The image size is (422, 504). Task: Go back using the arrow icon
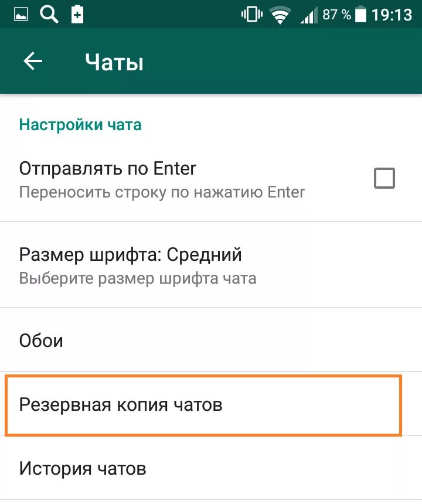click(x=33, y=61)
